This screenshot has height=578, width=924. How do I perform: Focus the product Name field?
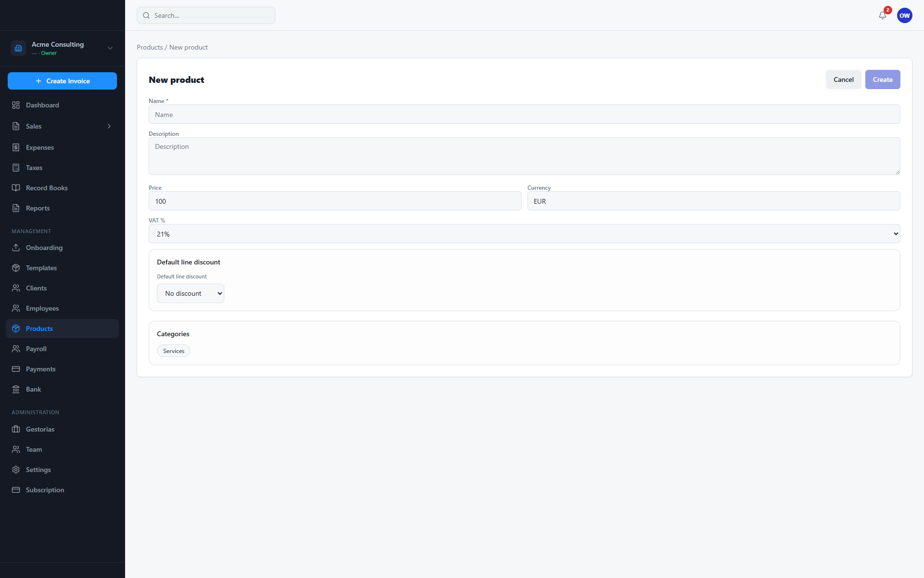point(524,114)
